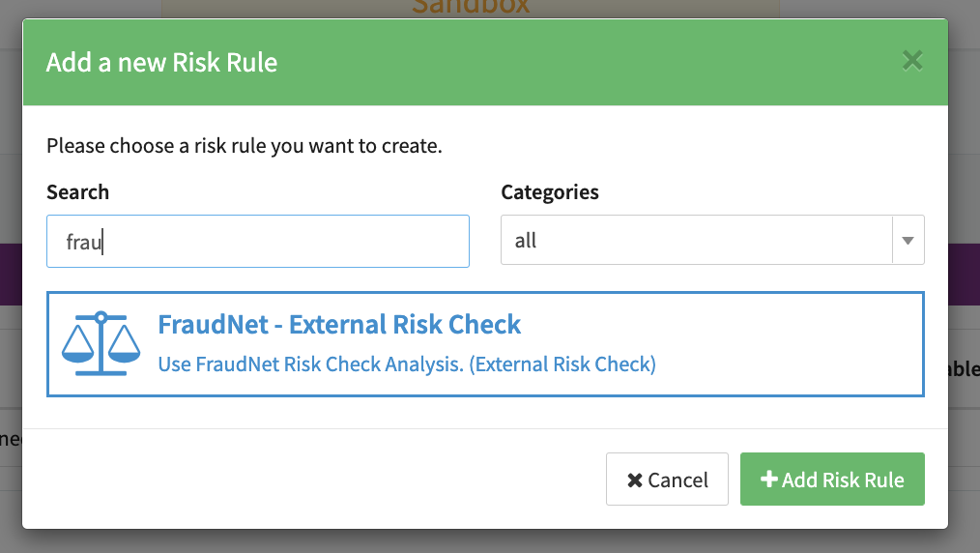Focus the Search input field containing 'frau'

pyautogui.click(x=258, y=241)
